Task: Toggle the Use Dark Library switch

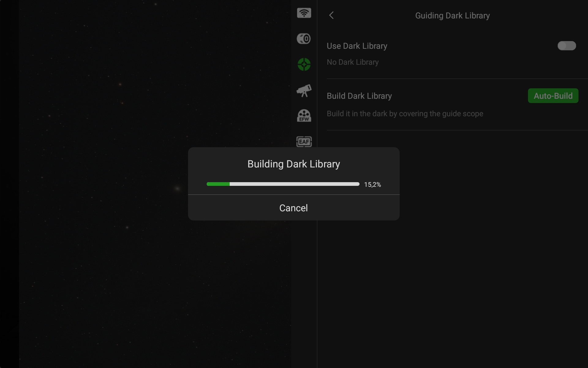Action: tap(566, 46)
